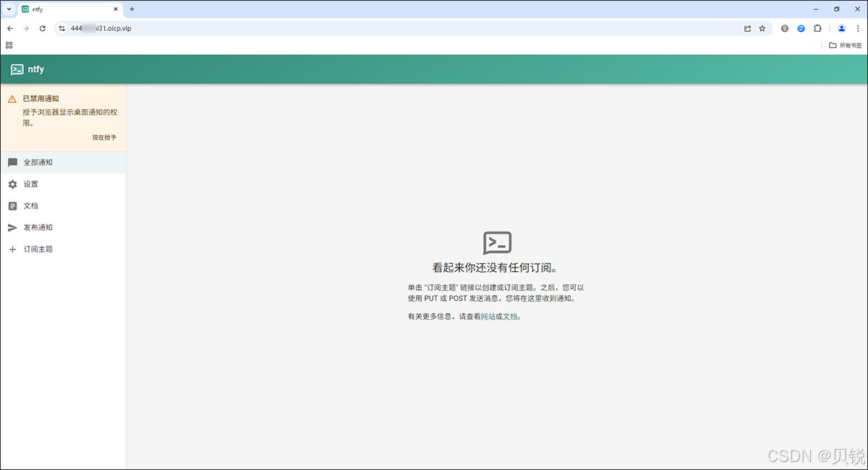Screen dimensions: 868x470
Task: Click 已禁用通知 alert title
Action: (41, 98)
